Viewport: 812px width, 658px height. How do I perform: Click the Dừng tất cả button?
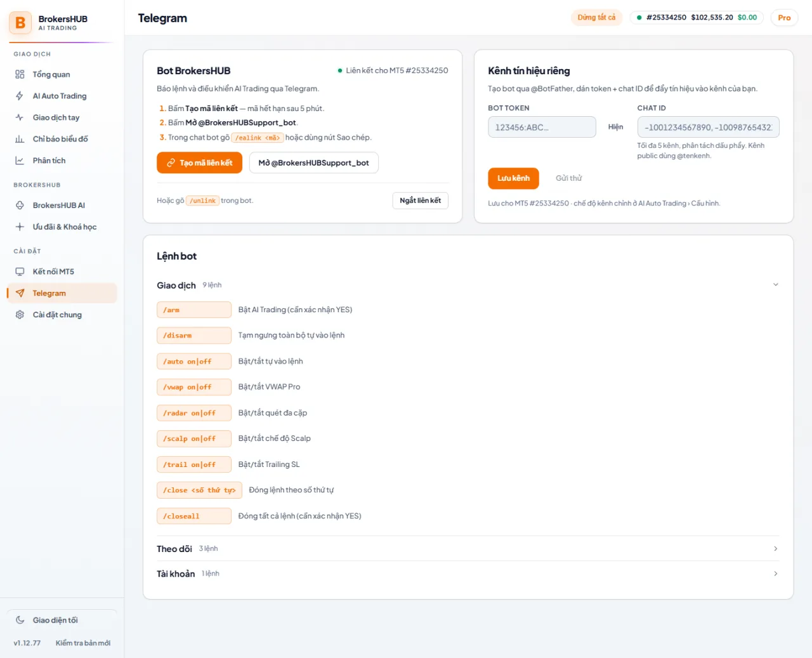pyautogui.click(x=596, y=18)
